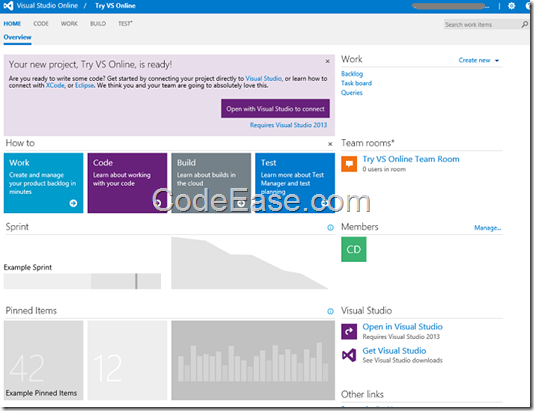Click the pinned bar chart tile
534x411 pixels.
tap(253, 360)
